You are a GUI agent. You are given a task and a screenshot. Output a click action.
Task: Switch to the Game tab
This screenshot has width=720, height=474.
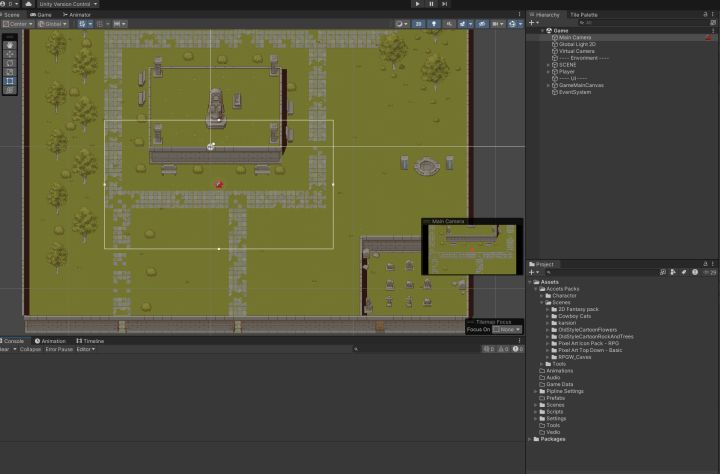coord(41,15)
